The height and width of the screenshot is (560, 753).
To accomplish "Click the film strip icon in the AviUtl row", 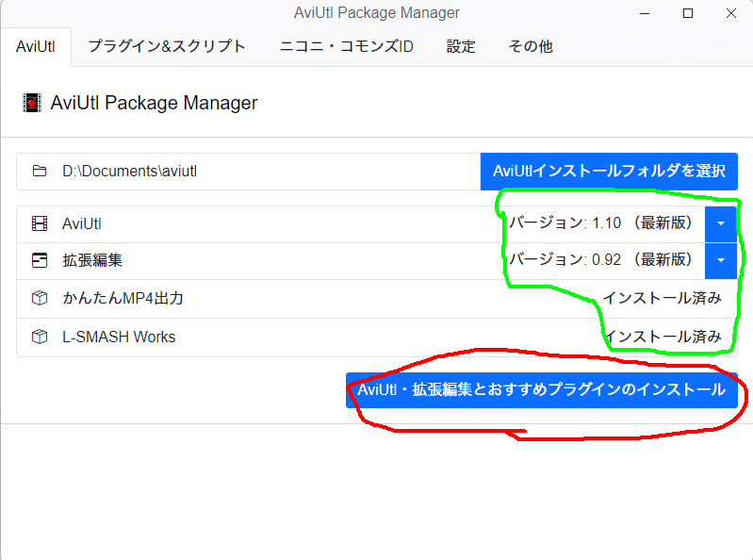I will (40, 223).
